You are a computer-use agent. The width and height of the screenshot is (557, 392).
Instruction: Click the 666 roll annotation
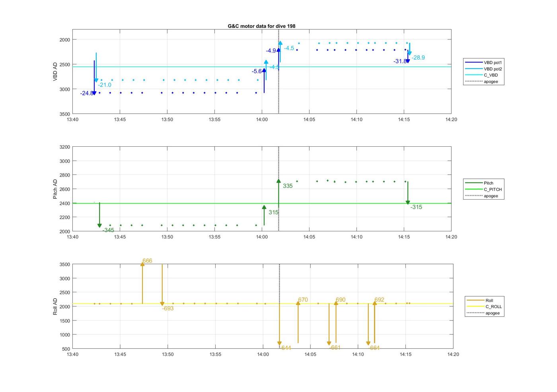[147, 261]
